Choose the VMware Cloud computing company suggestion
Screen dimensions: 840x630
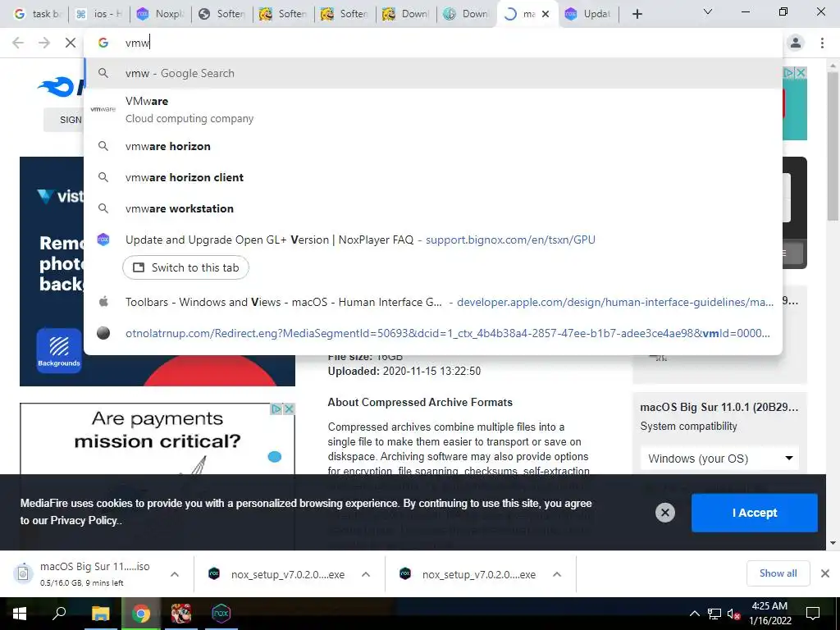click(x=433, y=109)
